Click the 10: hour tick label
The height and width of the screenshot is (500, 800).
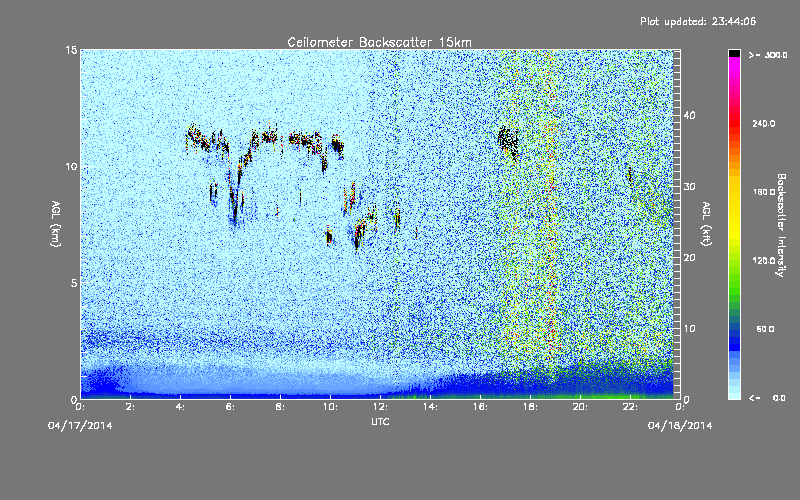coord(330,407)
